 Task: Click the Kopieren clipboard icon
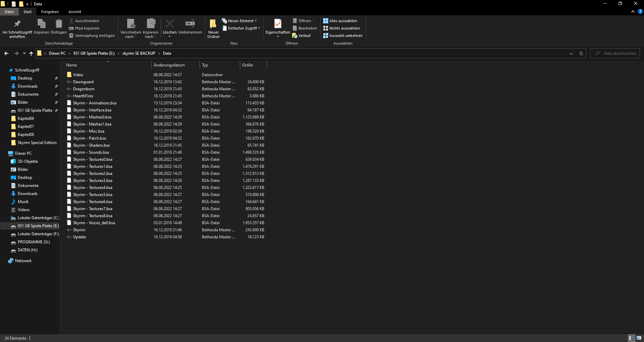pyautogui.click(x=42, y=27)
